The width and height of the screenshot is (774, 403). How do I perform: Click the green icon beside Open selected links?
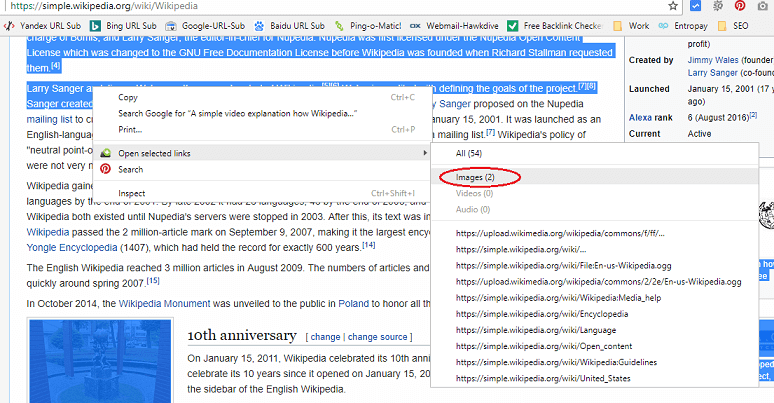point(106,153)
